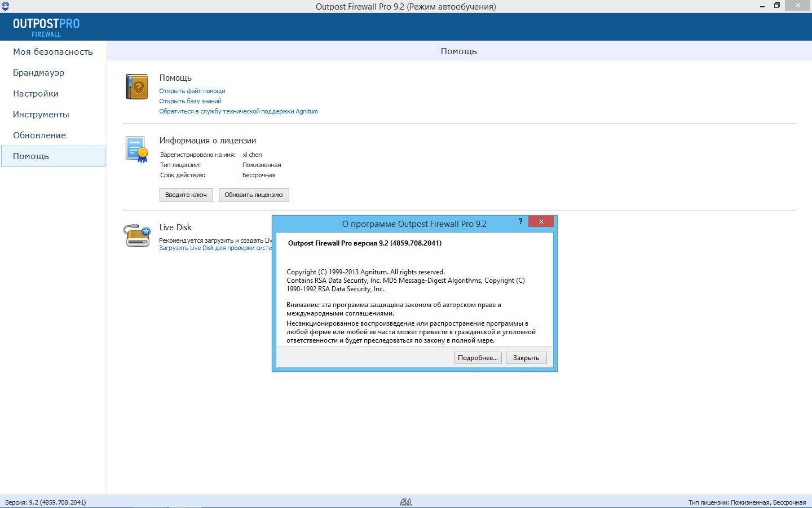812x508 pixels.
Task: Click the Outpost Pro Firewall logo
Action: pyautogui.click(x=46, y=27)
